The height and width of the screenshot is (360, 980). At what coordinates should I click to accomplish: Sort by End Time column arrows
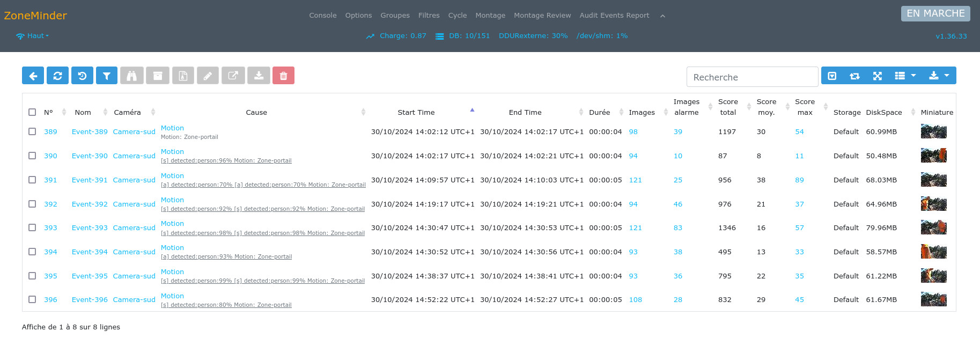(x=581, y=112)
